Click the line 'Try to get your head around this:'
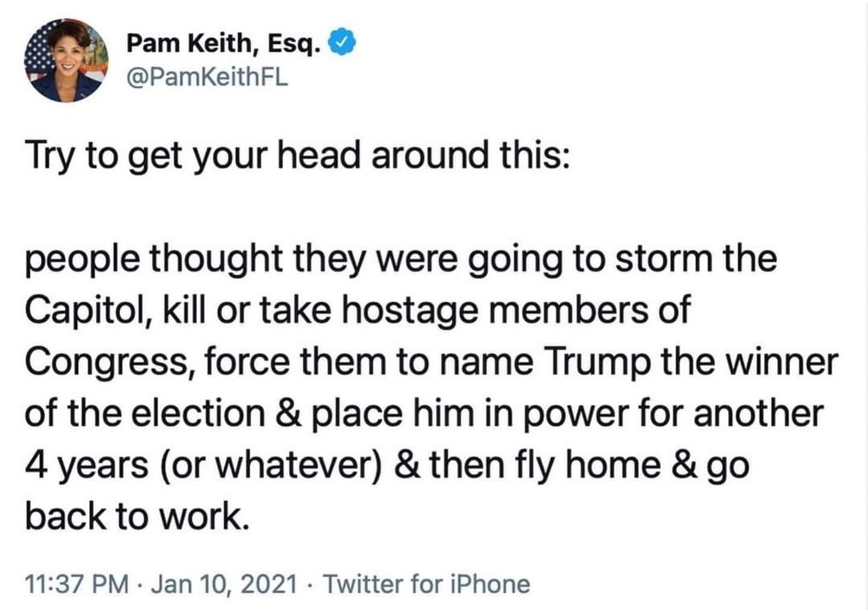 pos(297,156)
